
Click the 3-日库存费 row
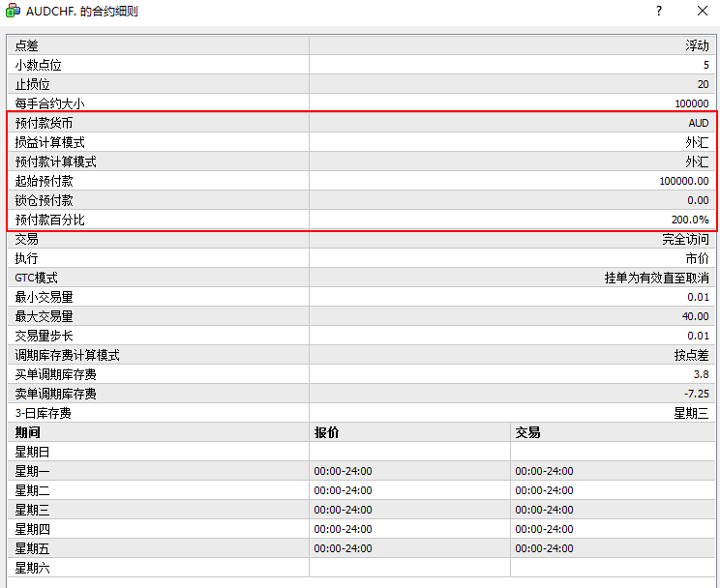pos(361,413)
